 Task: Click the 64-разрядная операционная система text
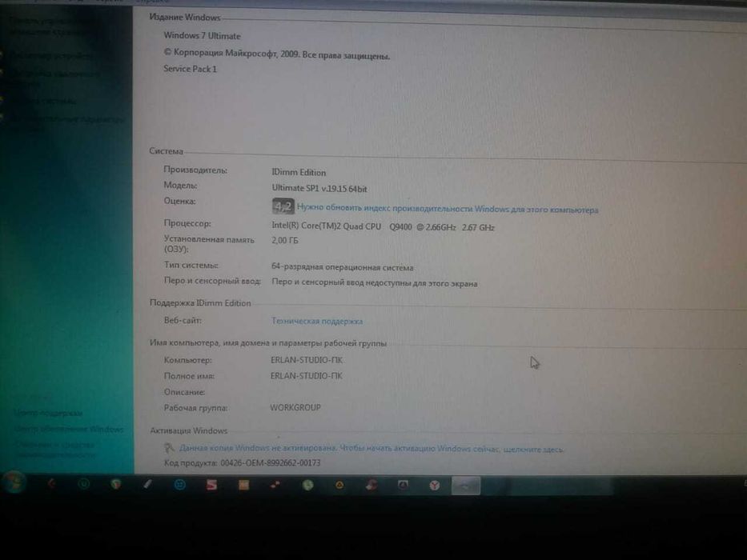tap(342, 267)
